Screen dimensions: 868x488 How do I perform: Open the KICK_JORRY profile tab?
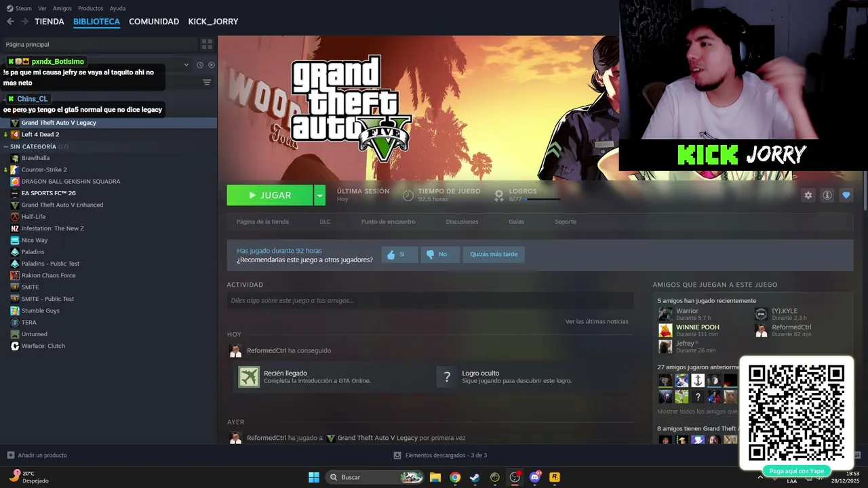(x=213, y=22)
